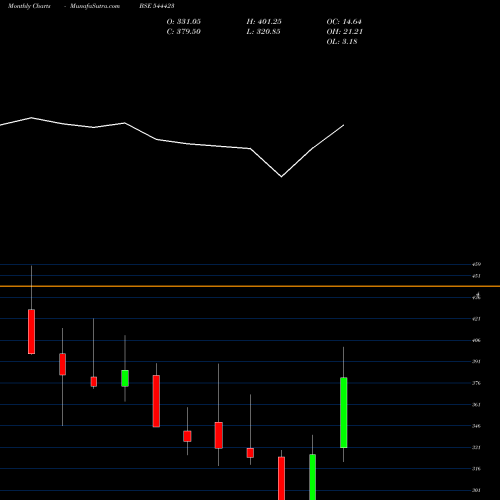Image resolution: width=500 pixels, height=500 pixels.
Task: Click the 'OL: 3.18' reading
Action: pyautogui.click(x=342, y=42)
